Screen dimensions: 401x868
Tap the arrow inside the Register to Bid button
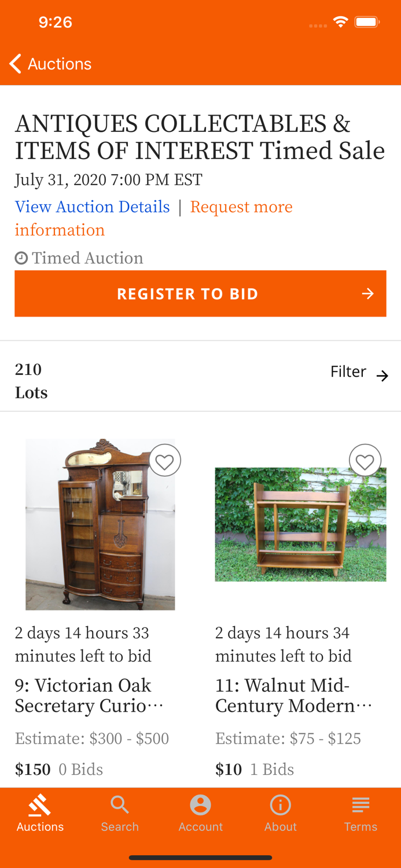[369, 293]
